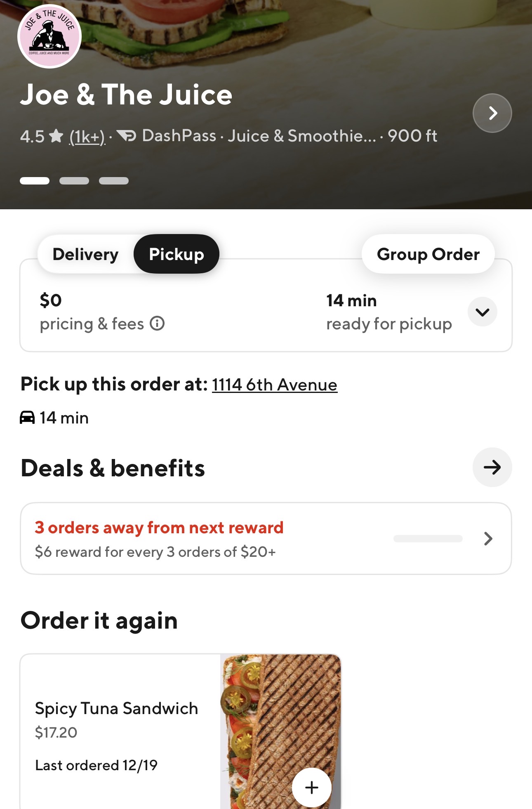Add Spicy Tuna Sandwich with plus button
This screenshot has width=532, height=809.
[x=311, y=787]
